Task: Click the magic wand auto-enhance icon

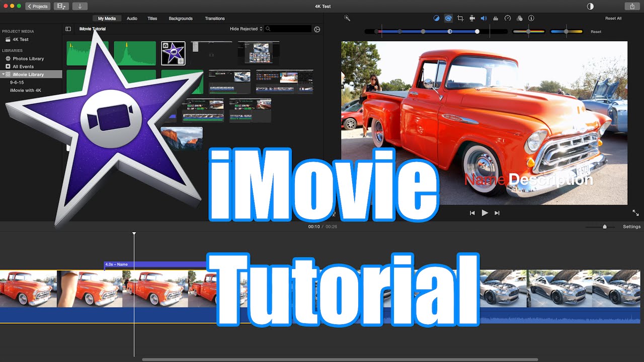Action: click(x=347, y=18)
